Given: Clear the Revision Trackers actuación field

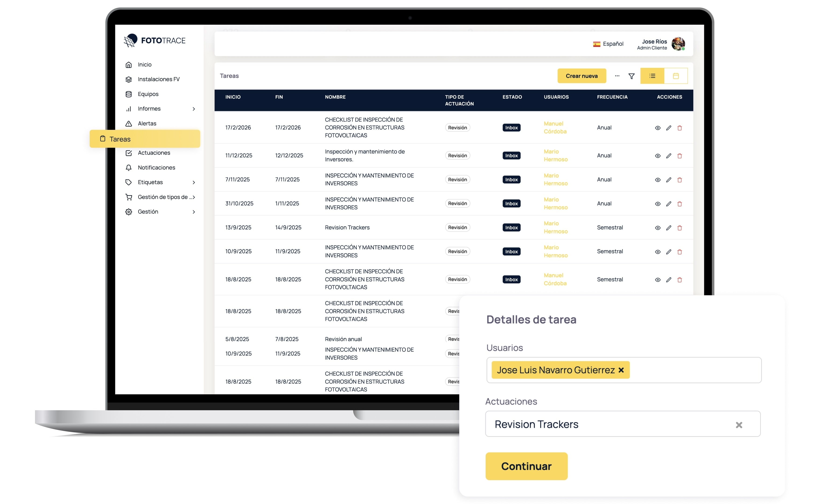Looking at the screenshot, I should pyautogui.click(x=739, y=425).
